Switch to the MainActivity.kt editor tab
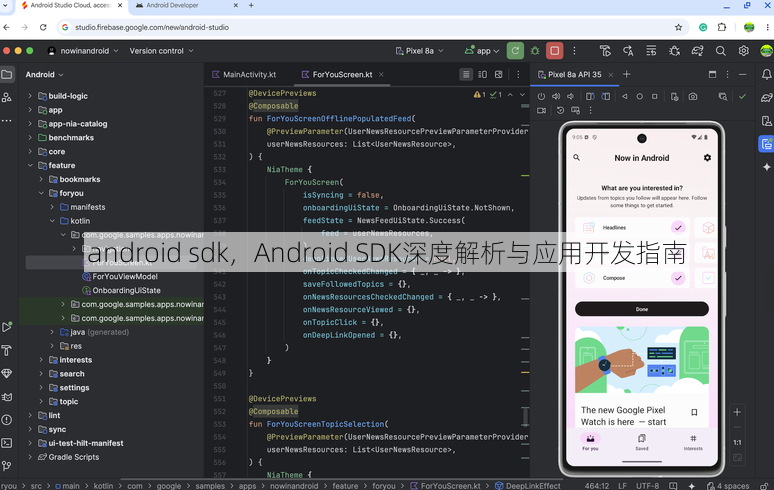 tap(244, 75)
